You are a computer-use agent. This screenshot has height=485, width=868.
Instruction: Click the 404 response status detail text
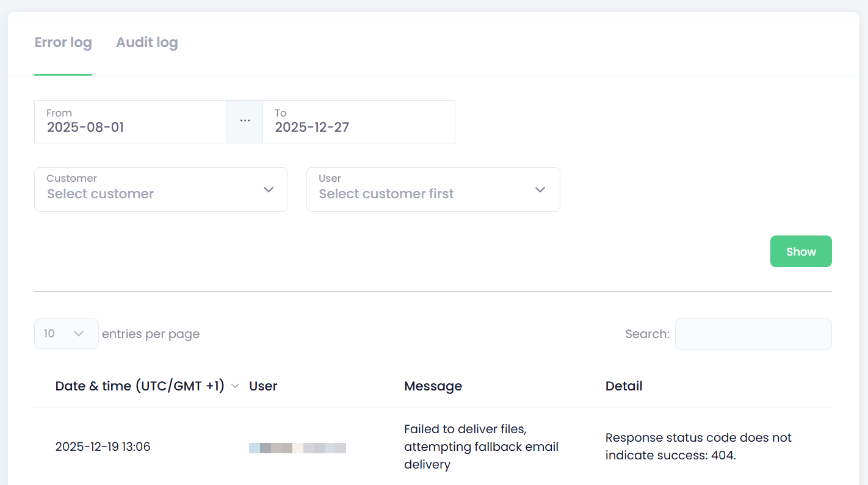[x=698, y=447]
